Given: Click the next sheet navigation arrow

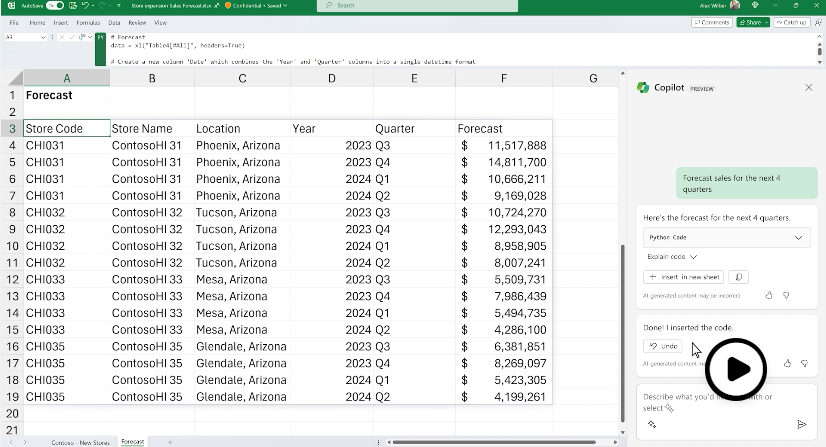Looking at the screenshot, I should pyautogui.click(x=25, y=442).
